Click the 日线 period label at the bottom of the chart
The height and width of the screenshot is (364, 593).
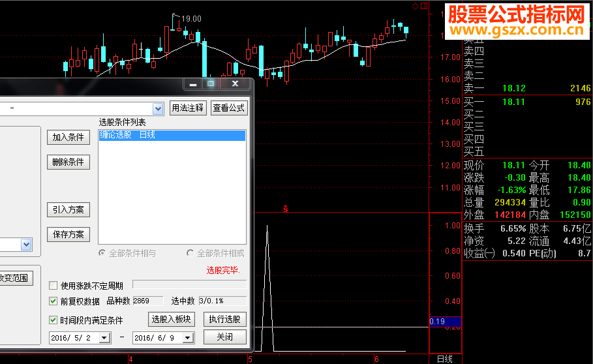[x=445, y=359]
